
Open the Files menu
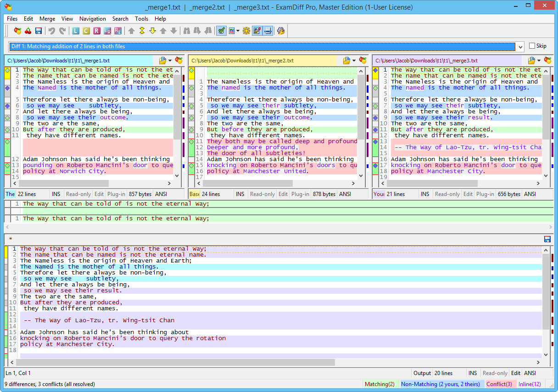click(x=12, y=19)
